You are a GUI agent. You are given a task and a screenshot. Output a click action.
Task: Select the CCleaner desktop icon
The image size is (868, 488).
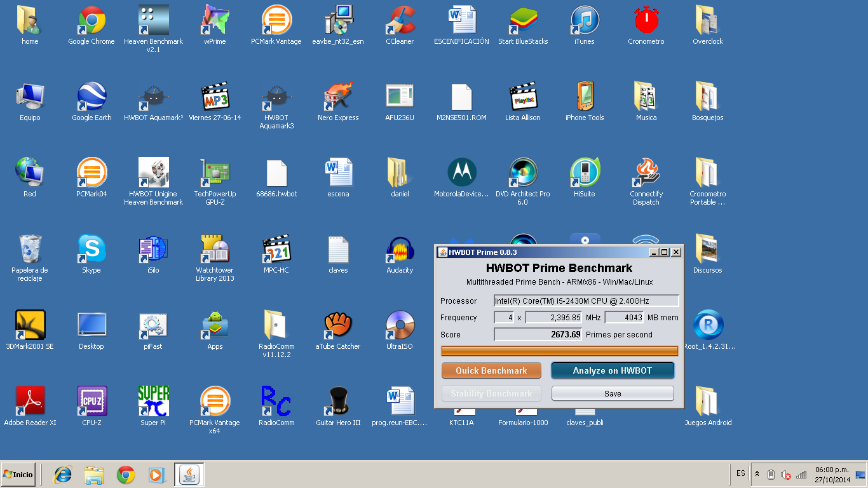pyautogui.click(x=400, y=25)
